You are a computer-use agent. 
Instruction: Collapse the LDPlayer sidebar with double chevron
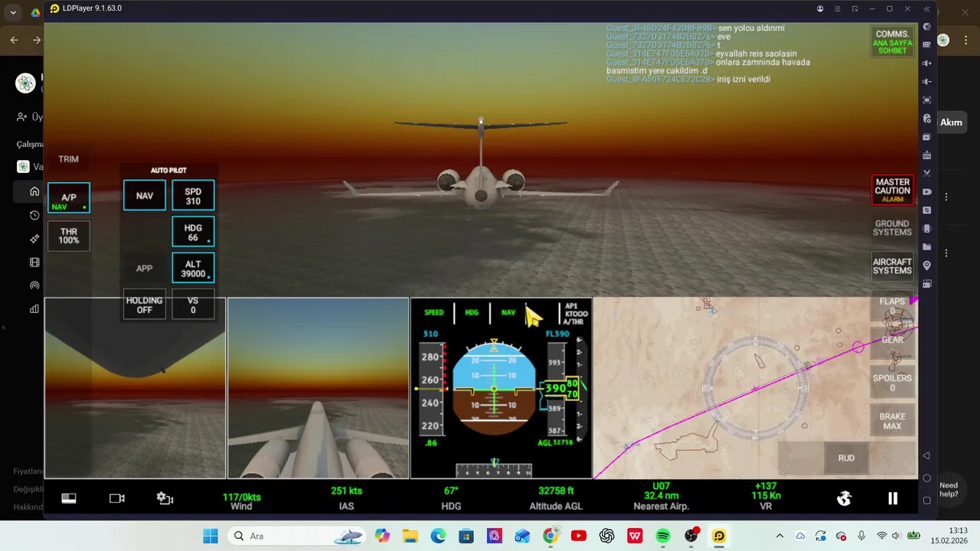click(x=927, y=8)
